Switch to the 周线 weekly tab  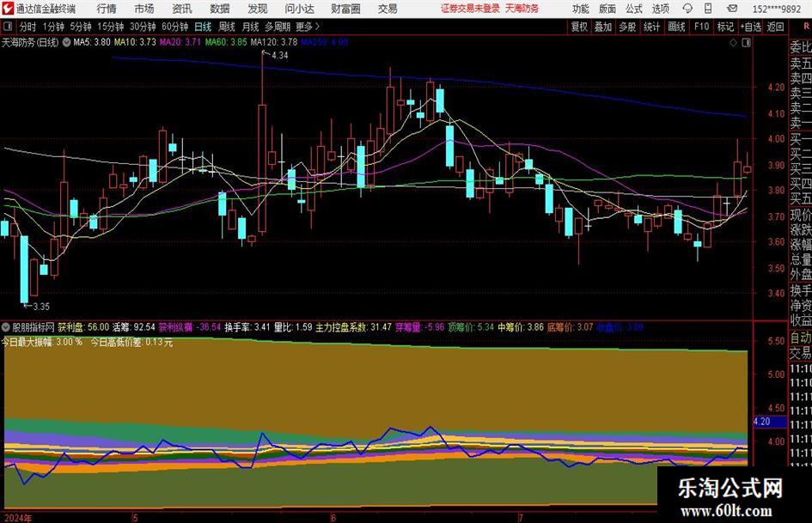[227, 27]
